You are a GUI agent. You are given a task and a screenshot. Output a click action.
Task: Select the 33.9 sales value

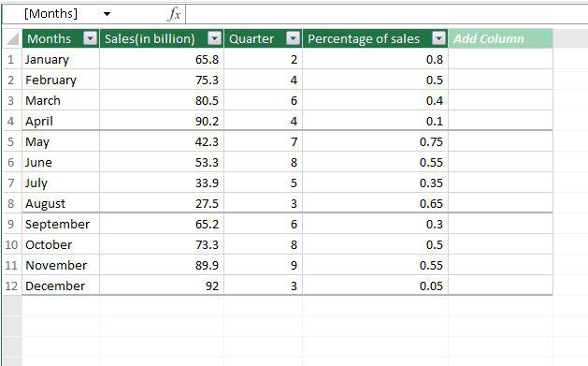(162, 183)
